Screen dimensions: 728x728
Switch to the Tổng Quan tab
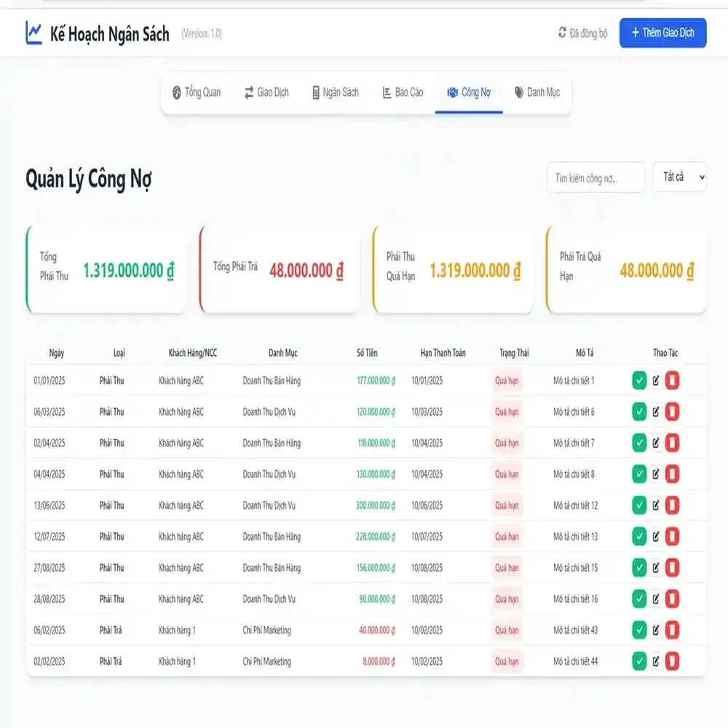tap(197, 92)
